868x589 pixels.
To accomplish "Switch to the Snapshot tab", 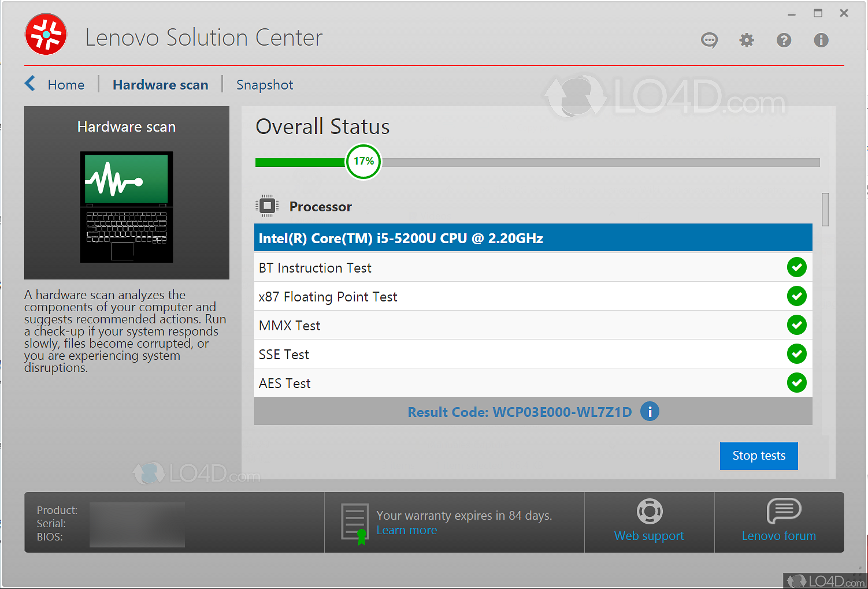I will click(265, 85).
